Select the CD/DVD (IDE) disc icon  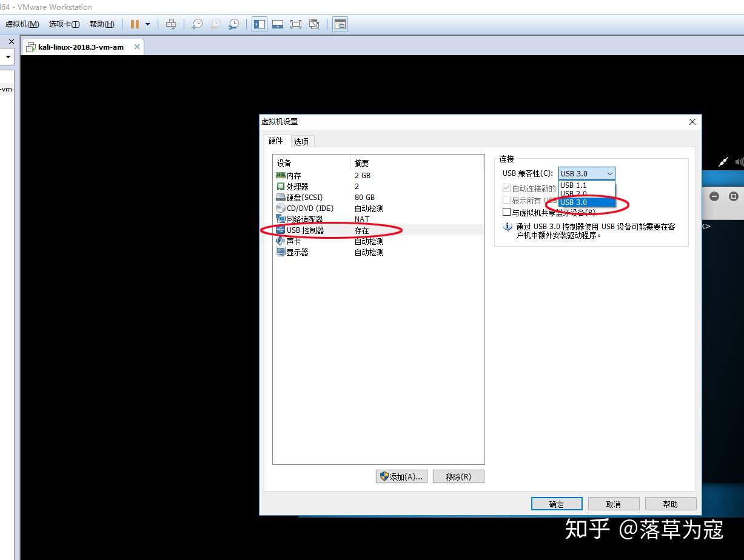coord(281,208)
